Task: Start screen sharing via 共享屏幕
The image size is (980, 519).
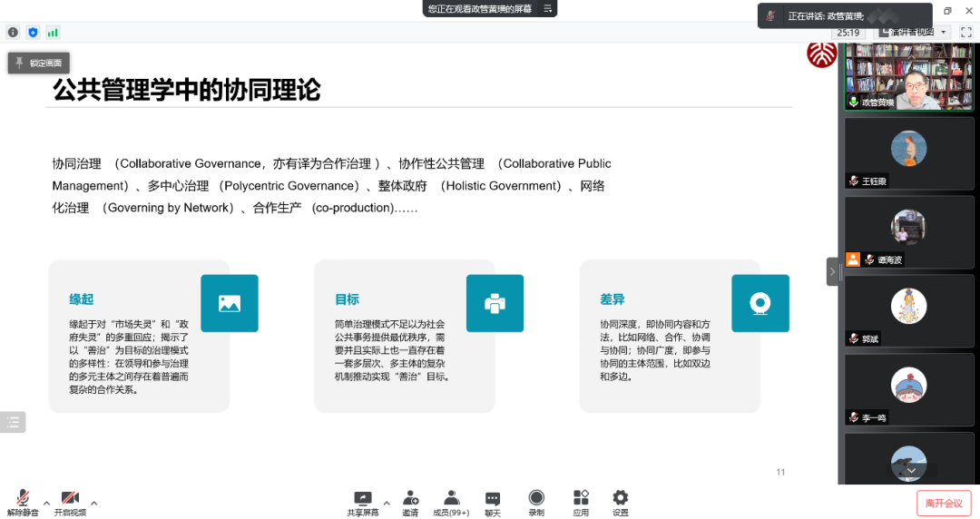Action: pyautogui.click(x=363, y=501)
